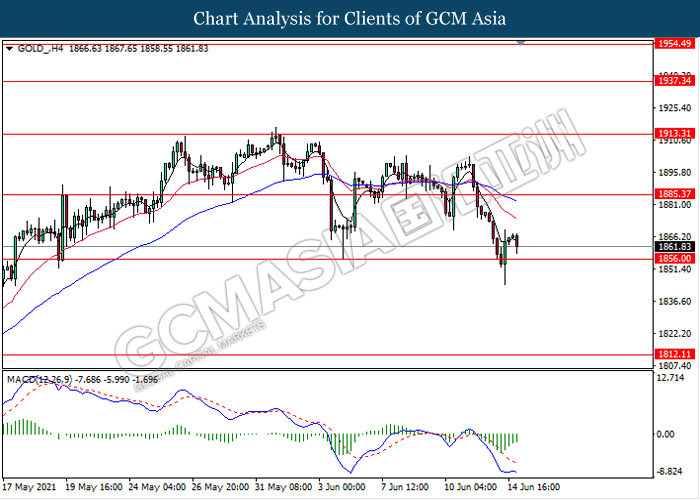Select the 1812.11 red price label

pyautogui.click(x=675, y=354)
